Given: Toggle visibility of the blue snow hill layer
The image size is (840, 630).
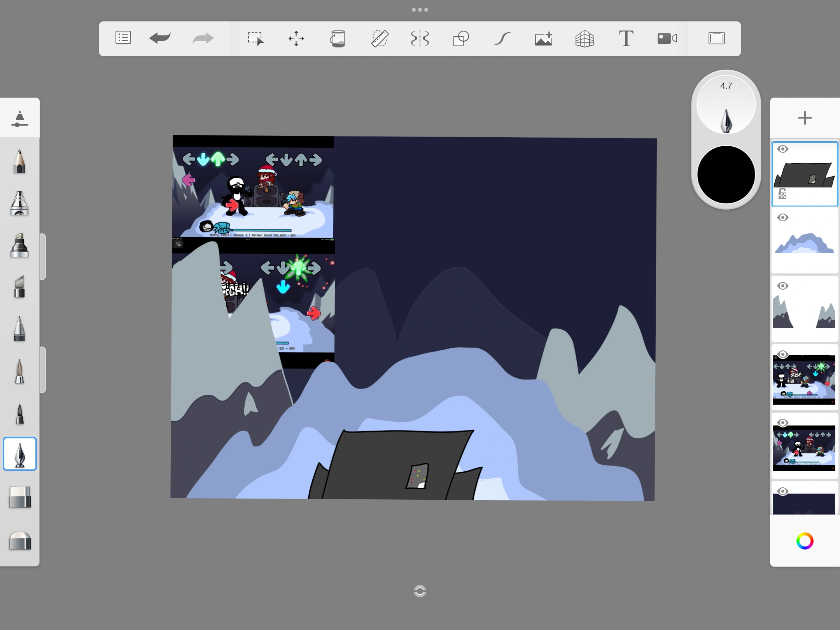Looking at the screenshot, I should 782,218.
